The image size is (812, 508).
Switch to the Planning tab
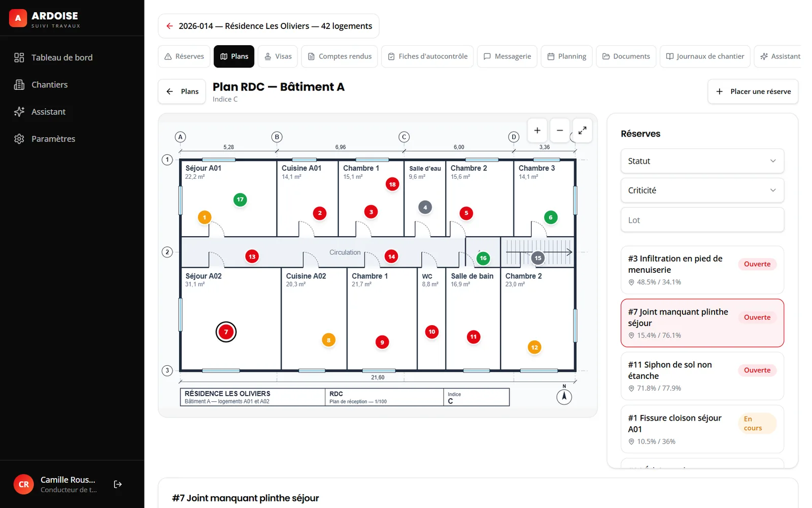click(x=566, y=56)
